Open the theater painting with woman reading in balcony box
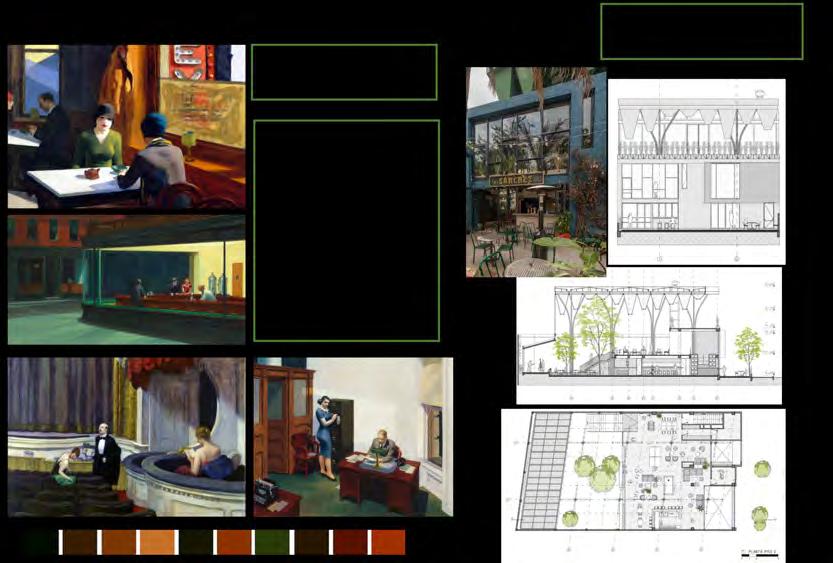This screenshot has width=833, height=563. click(126, 437)
